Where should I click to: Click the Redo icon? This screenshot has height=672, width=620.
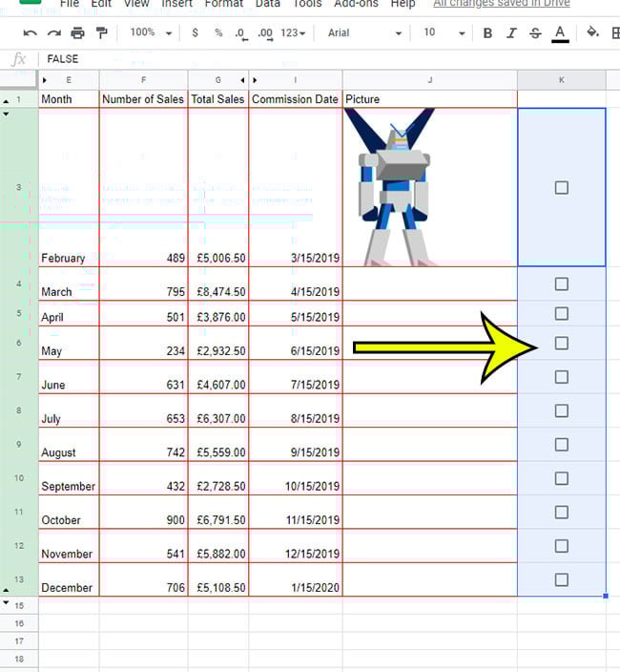click(x=54, y=33)
